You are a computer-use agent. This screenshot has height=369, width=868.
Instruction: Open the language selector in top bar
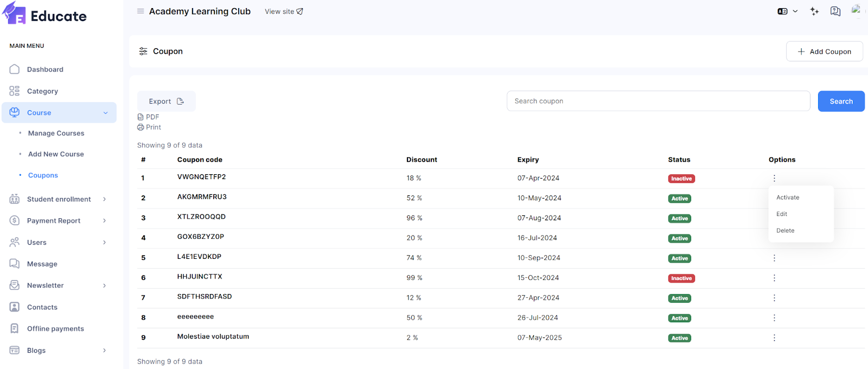787,11
